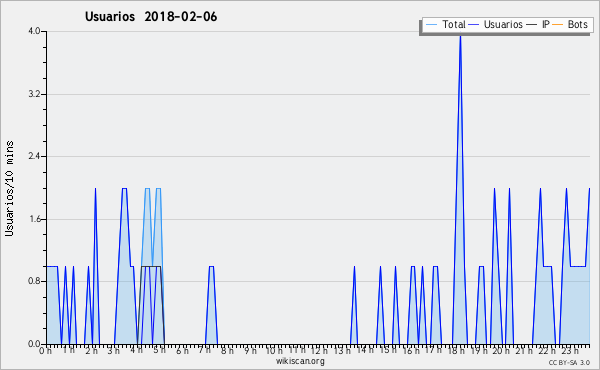This screenshot has height=370, width=600.
Task: Click the 'wikiscan.org' caption below chart
Action: click(300, 361)
